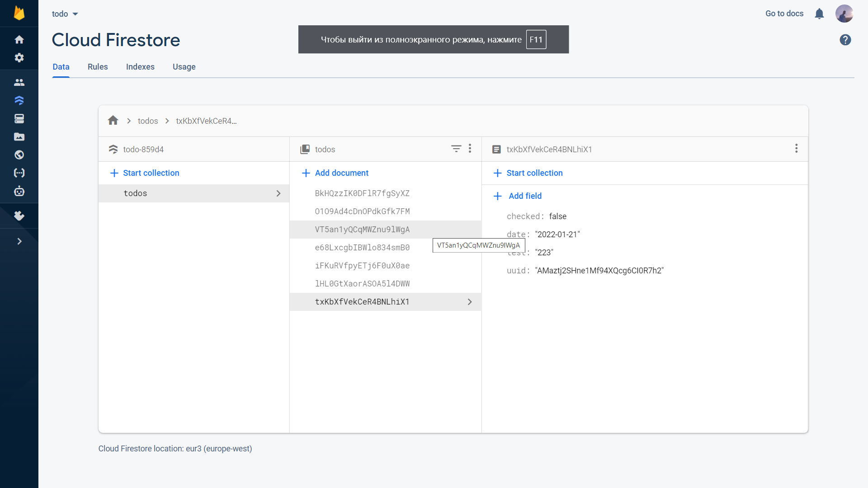
Task: Click Go to docs link
Action: click(784, 14)
